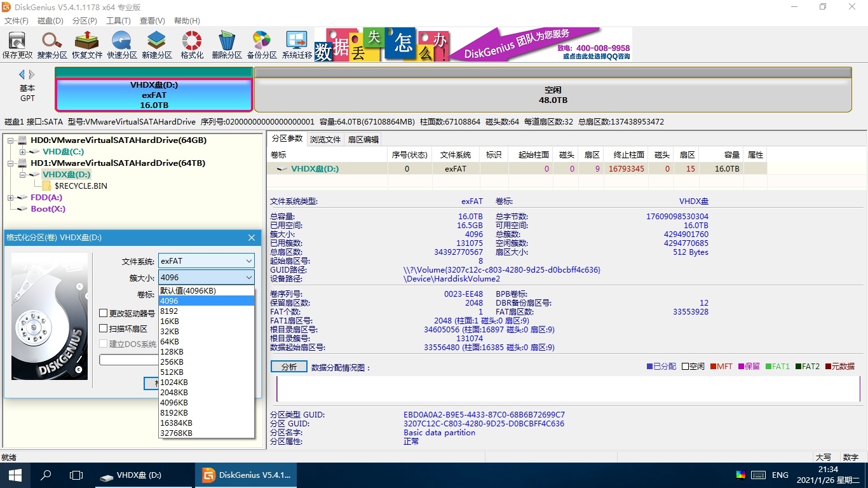Collapse the HD0 VMware drive tree node

[x=11, y=140]
